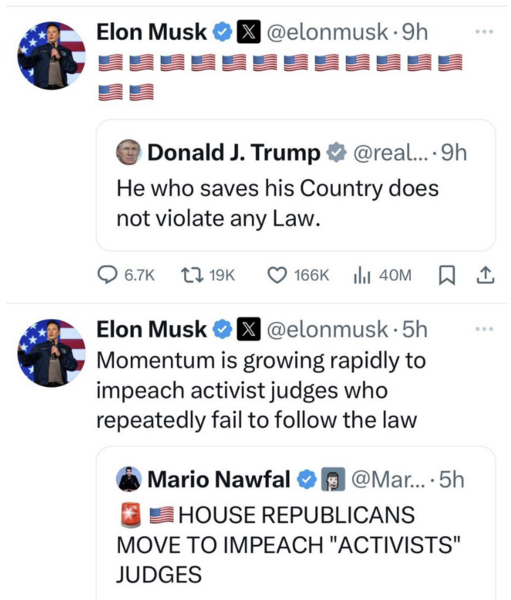The image size is (511, 600).
Task: Repost the tweet with 19K reposts
Action: pos(192,275)
